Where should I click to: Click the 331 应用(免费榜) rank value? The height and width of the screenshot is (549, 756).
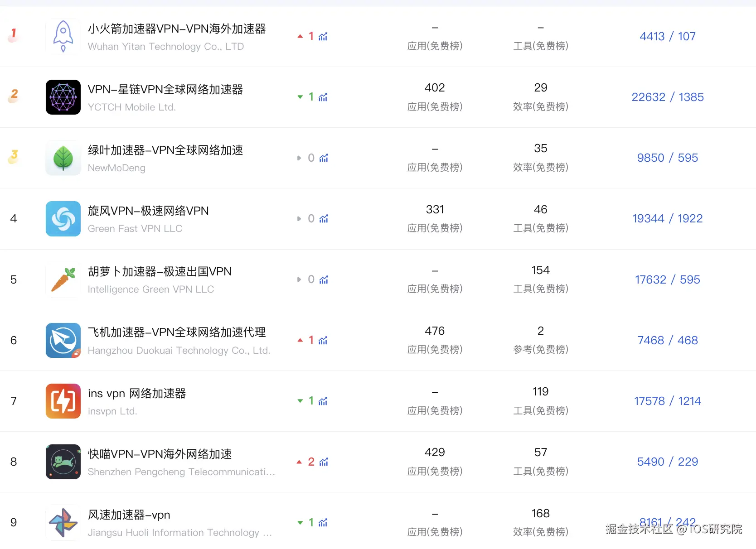[x=435, y=209]
